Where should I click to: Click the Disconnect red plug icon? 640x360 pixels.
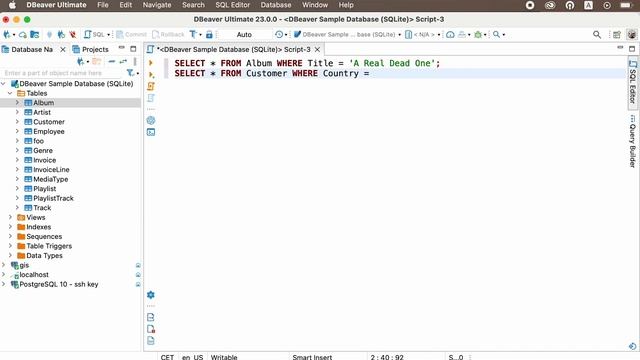pyautogui.click(x=73, y=35)
